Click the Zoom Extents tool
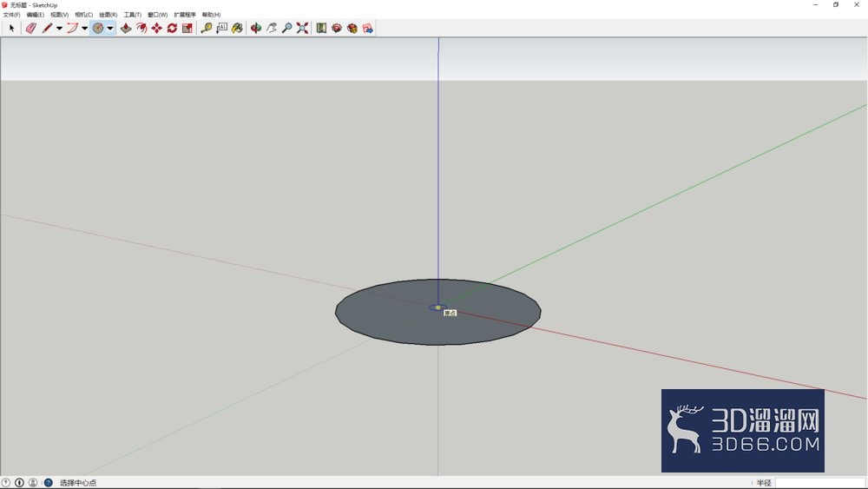 click(x=302, y=28)
